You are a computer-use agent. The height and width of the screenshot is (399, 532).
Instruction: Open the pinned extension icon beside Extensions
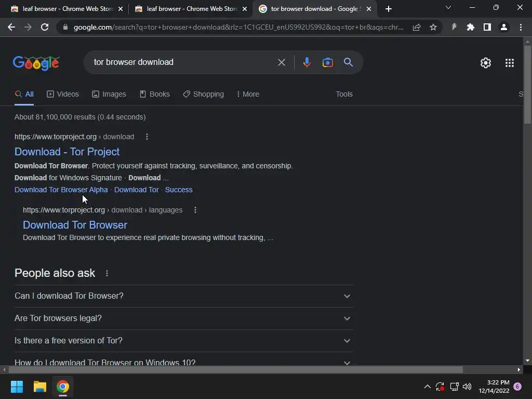(454, 27)
